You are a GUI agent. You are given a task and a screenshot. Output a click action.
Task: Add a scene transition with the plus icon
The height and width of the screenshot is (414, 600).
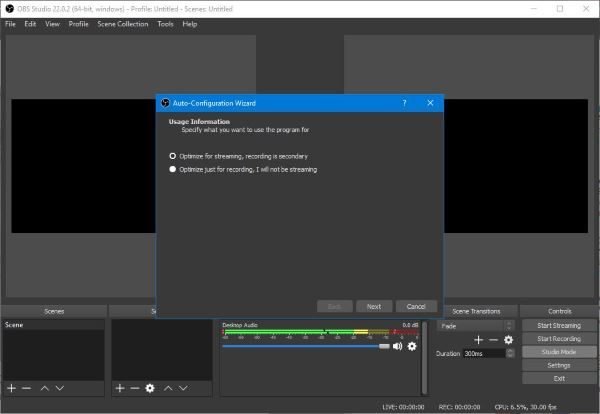[478, 340]
